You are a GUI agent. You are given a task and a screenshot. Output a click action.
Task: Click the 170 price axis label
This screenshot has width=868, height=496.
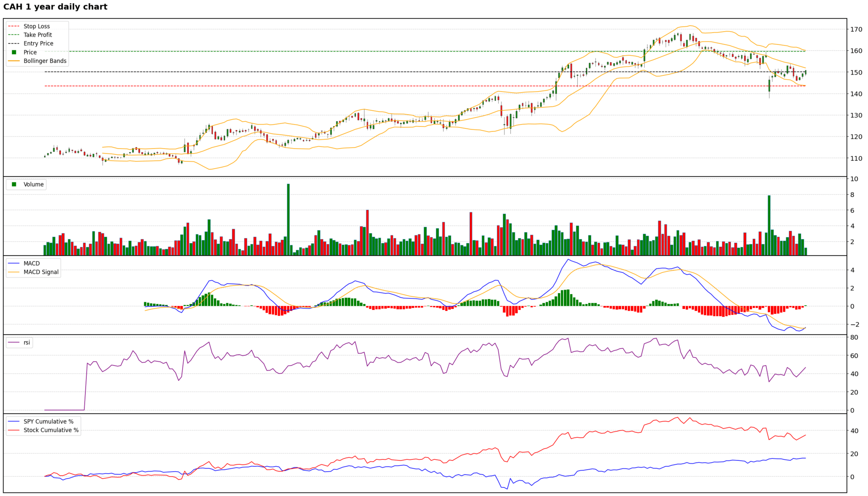coord(856,29)
